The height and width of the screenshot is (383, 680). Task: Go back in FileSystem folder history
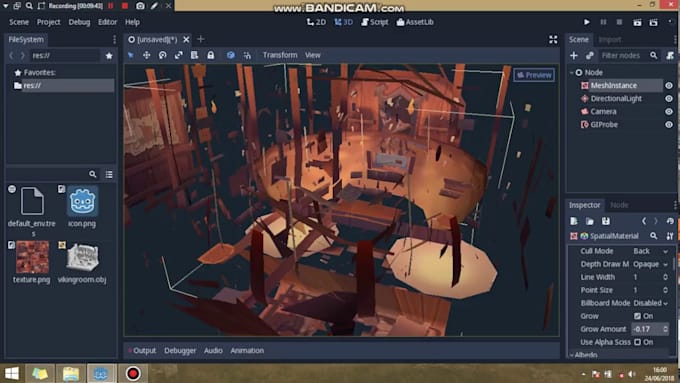point(11,56)
